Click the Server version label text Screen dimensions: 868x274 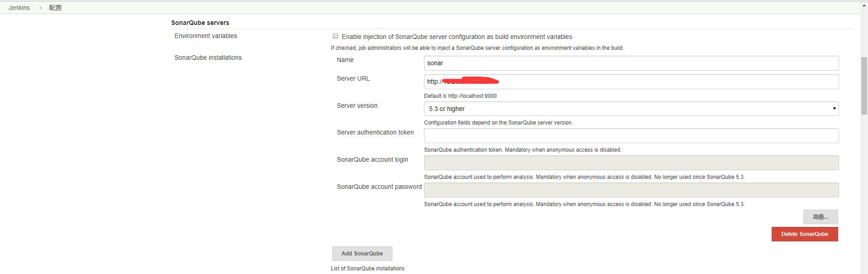[x=357, y=106]
